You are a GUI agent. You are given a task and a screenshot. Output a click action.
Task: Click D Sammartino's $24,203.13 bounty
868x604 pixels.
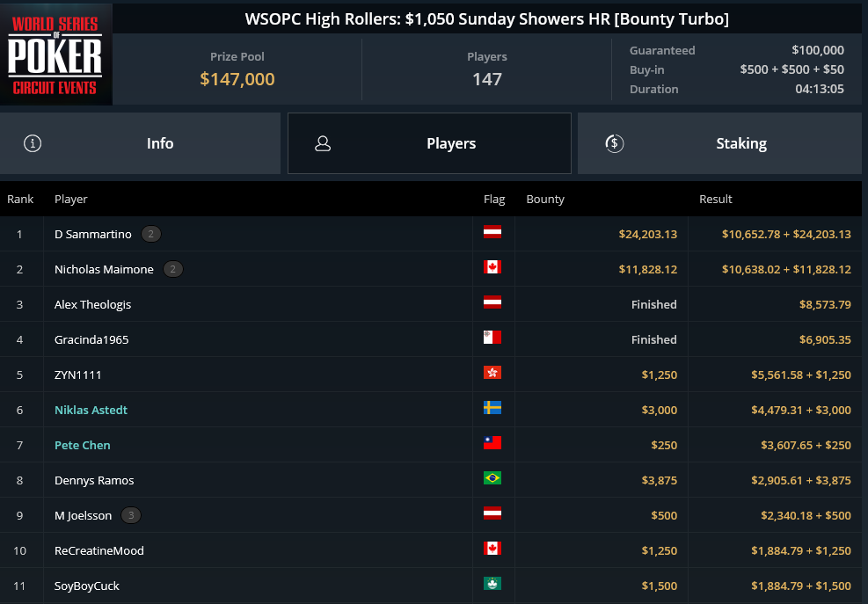pyautogui.click(x=647, y=234)
